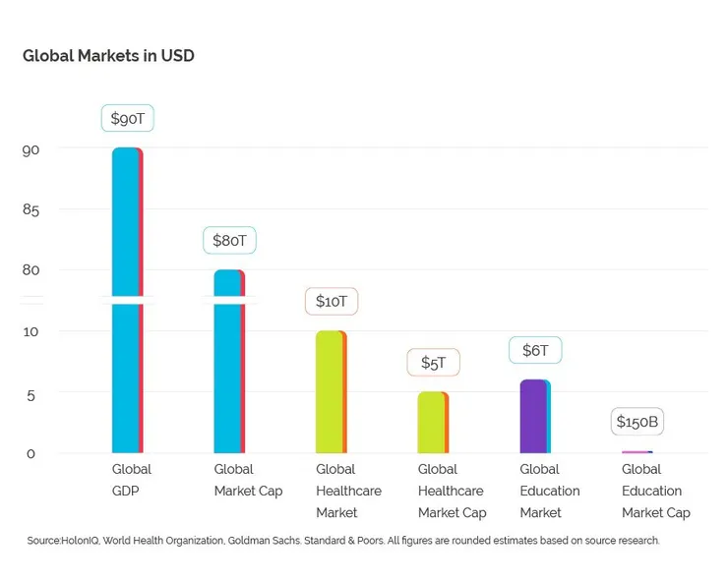Click the tiny Global Education Market Cap bar
This screenshot has height=582, width=728.
(x=637, y=452)
